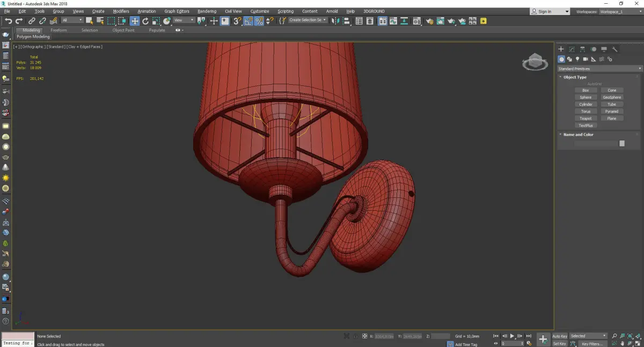The width and height of the screenshot is (644, 347).
Task: Open the Create Selection Set dropdown
Action: (x=308, y=20)
